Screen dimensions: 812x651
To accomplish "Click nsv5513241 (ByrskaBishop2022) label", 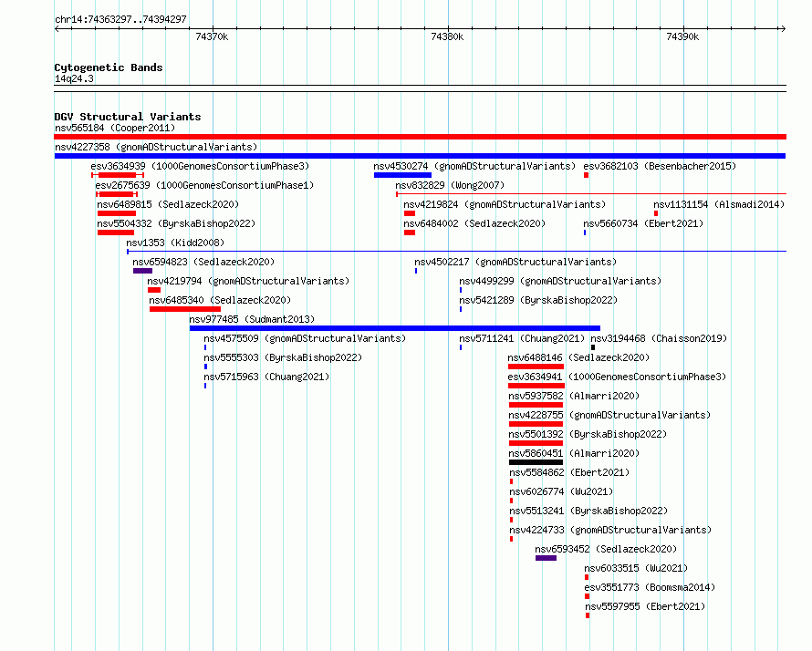I will pos(588,511).
